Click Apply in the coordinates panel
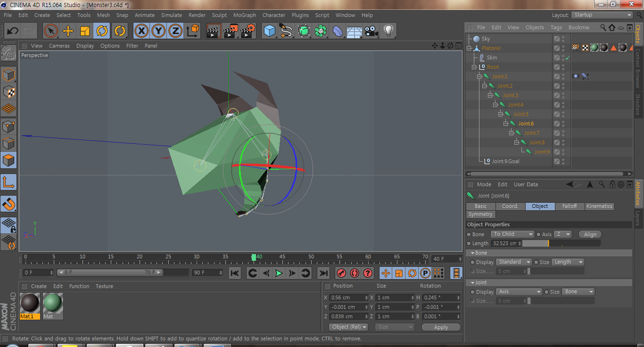This screenshot has height=347, width=644. (441, 327)
